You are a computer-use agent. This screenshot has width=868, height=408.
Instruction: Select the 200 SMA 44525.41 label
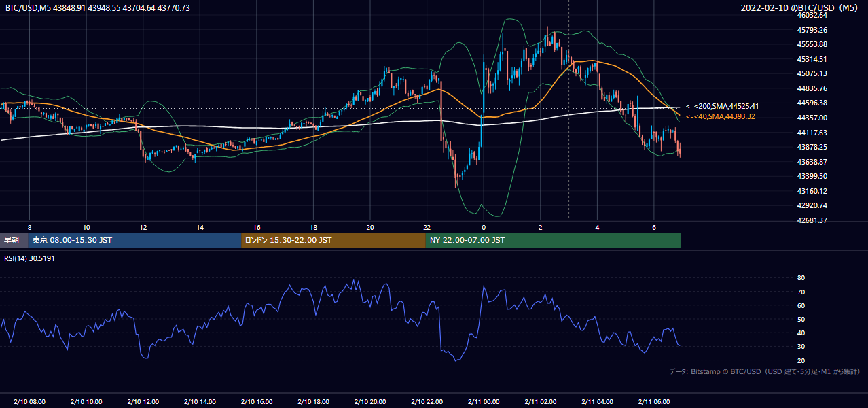click(722, 106)
